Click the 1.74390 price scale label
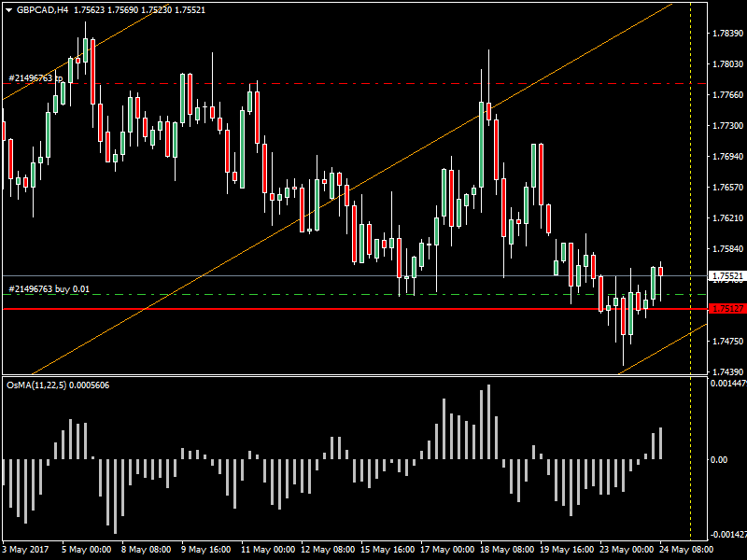Screen dimensions: 747x560 pos(727,371)
